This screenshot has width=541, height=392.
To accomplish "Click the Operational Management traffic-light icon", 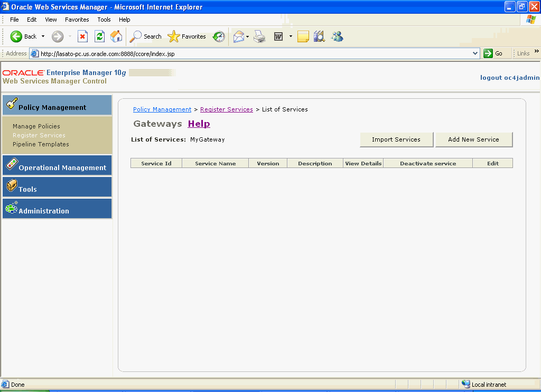I will [x=12, y=164].
